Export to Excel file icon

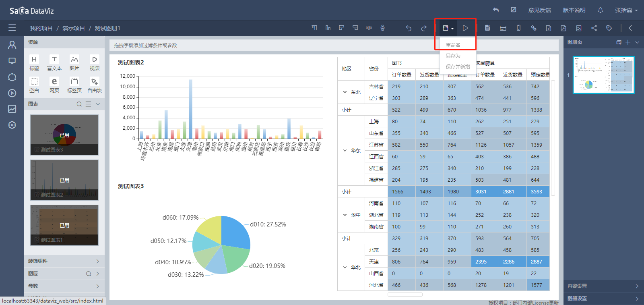549,28
